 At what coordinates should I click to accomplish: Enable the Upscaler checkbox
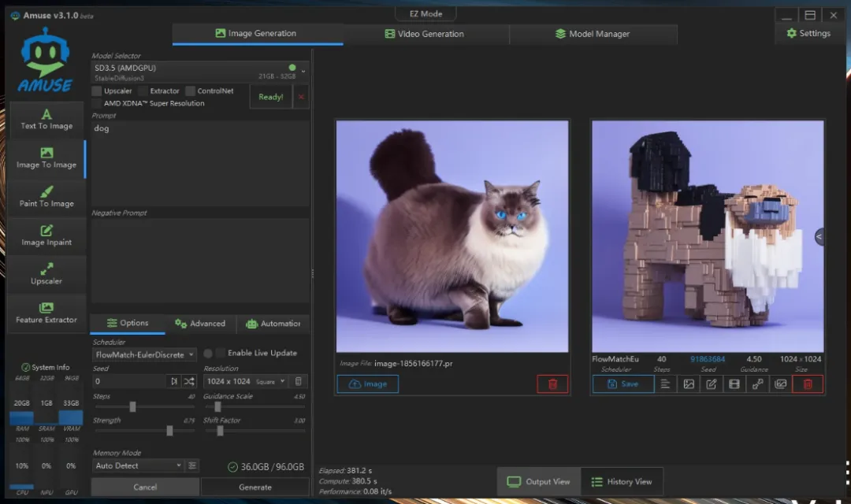click(x=97, y=91)
